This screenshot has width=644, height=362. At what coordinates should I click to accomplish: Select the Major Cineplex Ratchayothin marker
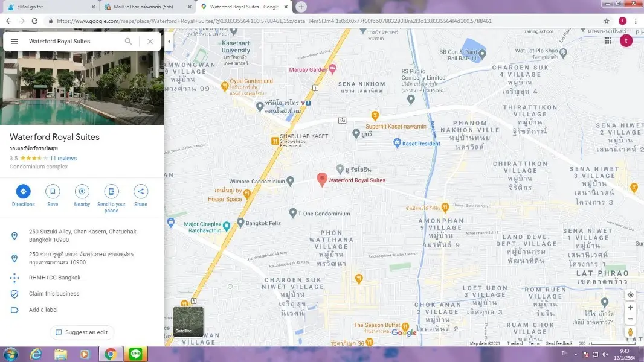227,226
